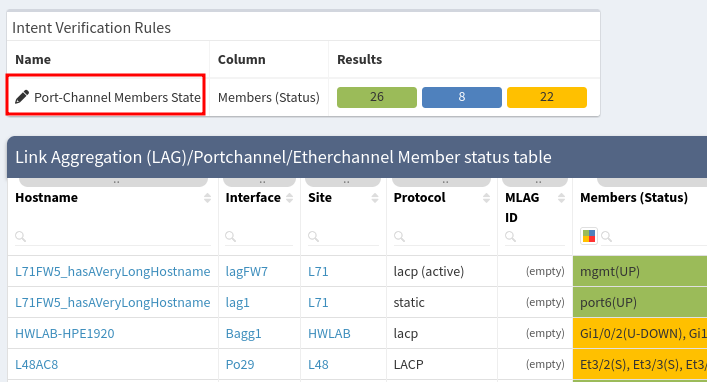Open the Bagg1 interface link
Screen dimensions: 707x382
[243, 333]
